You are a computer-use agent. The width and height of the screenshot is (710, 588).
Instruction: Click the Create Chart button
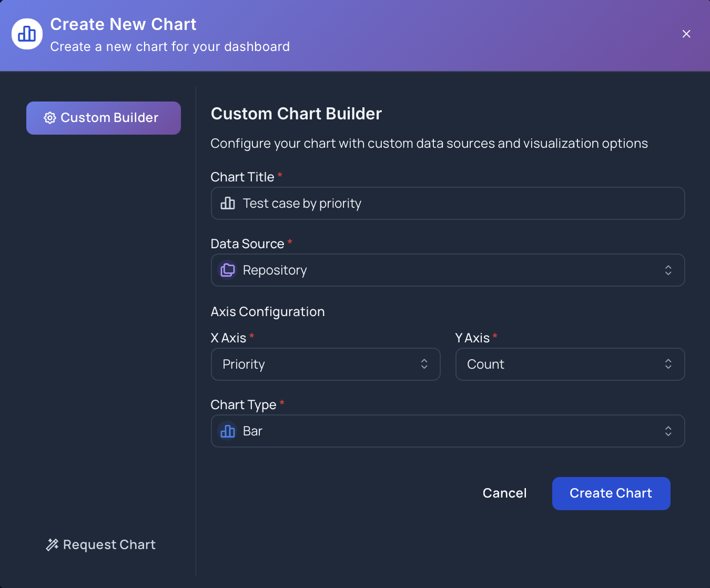click(x=611, y=493)
